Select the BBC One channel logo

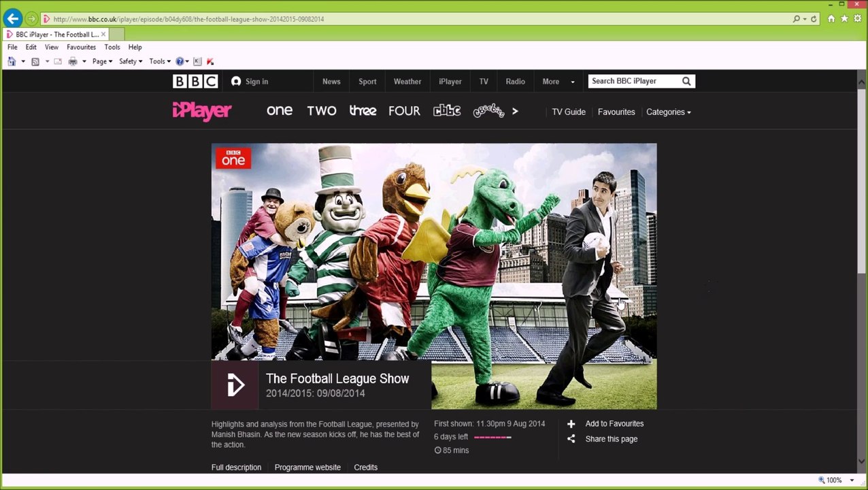click(280, 110)
